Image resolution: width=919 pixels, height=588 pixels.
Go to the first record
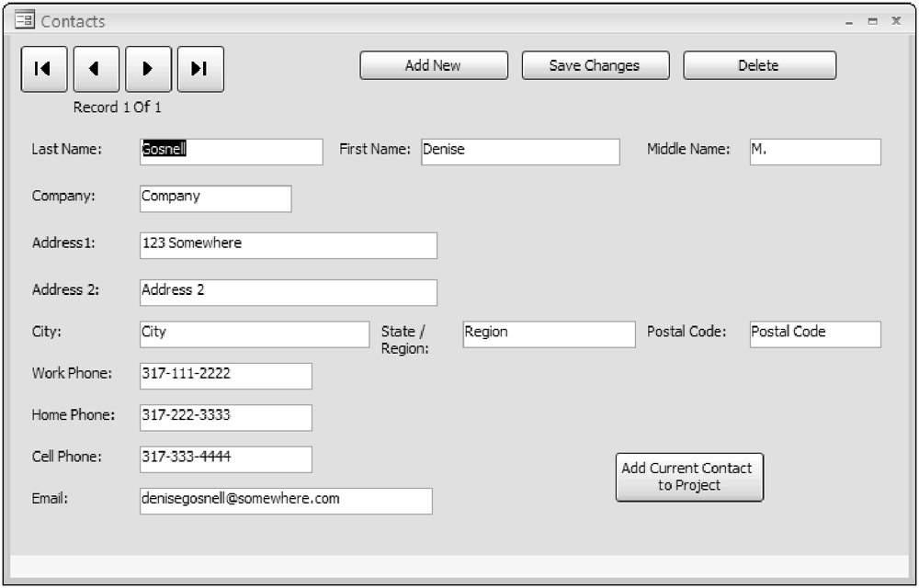[x=43, y=69]
